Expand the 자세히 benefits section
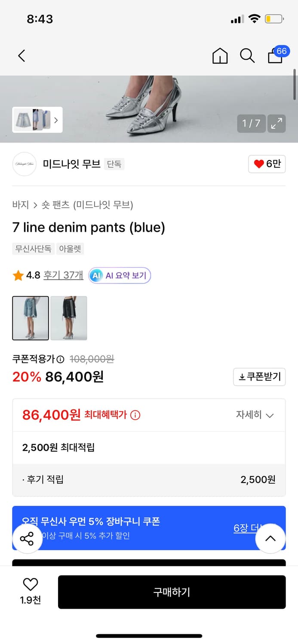 [255, 415]
